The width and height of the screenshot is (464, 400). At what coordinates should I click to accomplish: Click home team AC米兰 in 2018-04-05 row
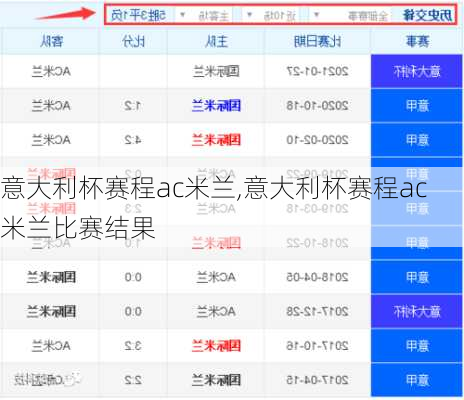click(x=216, y=277)
